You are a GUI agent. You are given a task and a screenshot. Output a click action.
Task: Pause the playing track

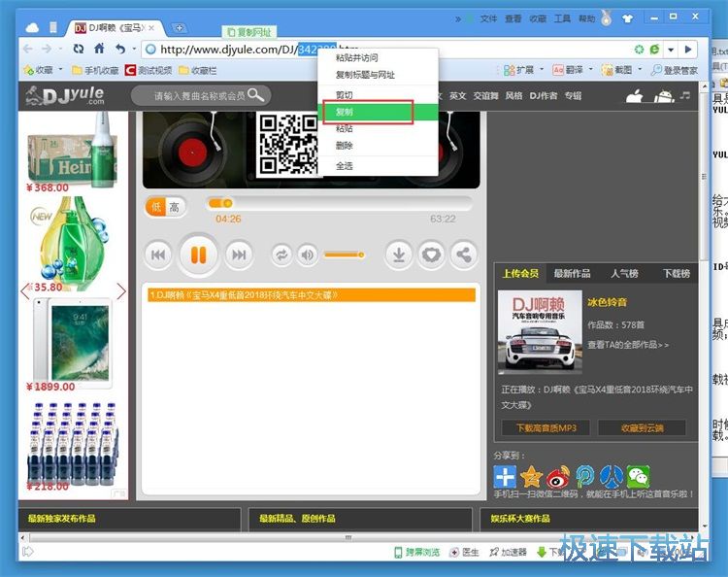[x=198, y=255]
